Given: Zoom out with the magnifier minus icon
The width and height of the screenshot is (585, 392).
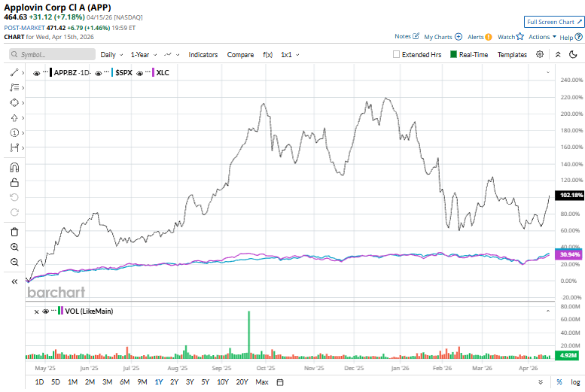Looking at the screenshot, I should coord(14,262).
